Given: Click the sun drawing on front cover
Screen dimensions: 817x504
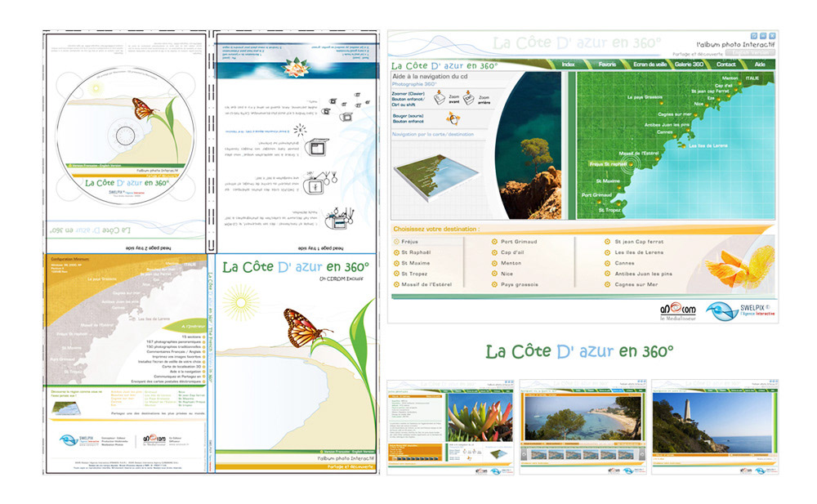Looking at the screenshot, I should coord(241,301).
